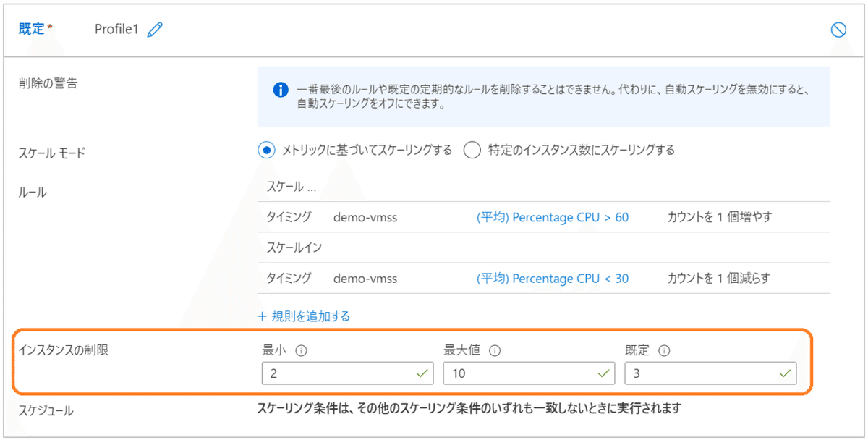Click the scale-out row's カウントを 1 個増やす action
The image size is (868, 440).
click(719, 217)
